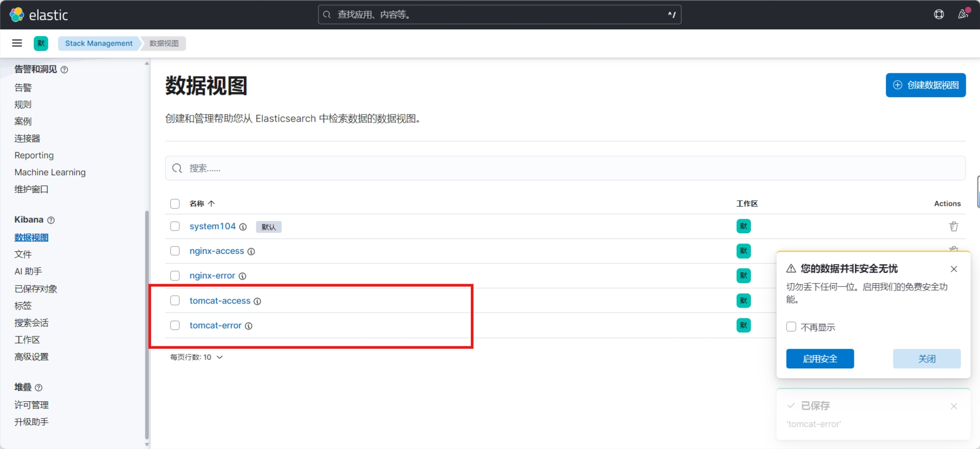
Task: Open system104 data view link
Action: pos(213,227)
